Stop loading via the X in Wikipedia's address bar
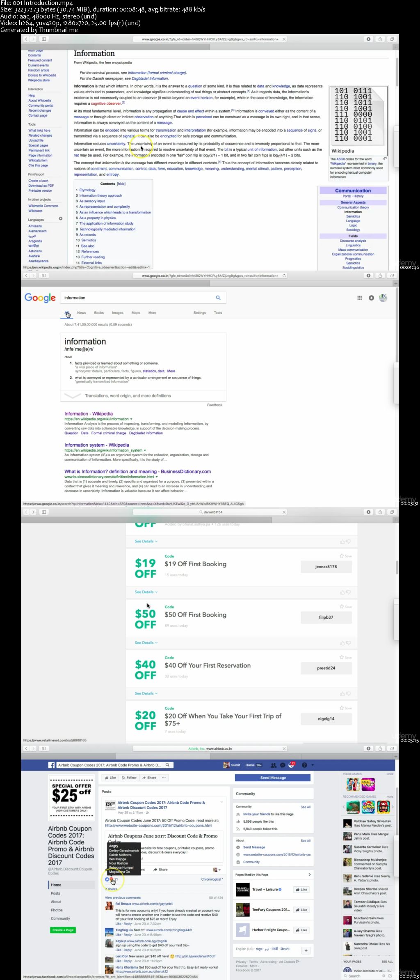The image size is (420, 980). coord(284,39)
